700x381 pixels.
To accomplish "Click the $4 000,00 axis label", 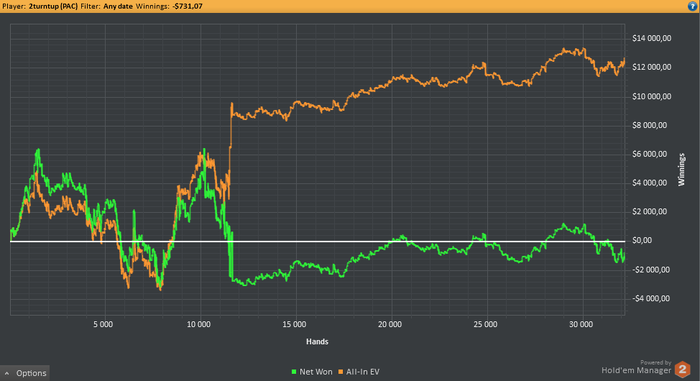I will [650, 183].
